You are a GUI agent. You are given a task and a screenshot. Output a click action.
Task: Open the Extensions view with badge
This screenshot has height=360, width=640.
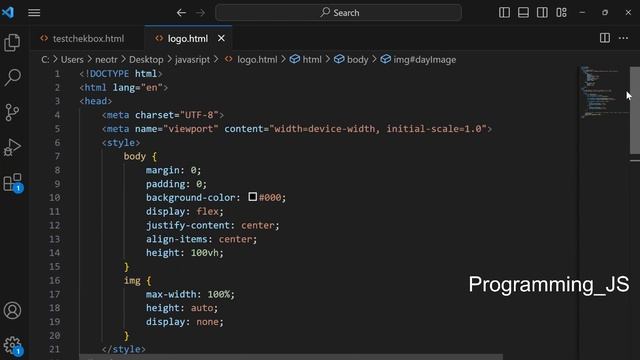click(13, 182)
